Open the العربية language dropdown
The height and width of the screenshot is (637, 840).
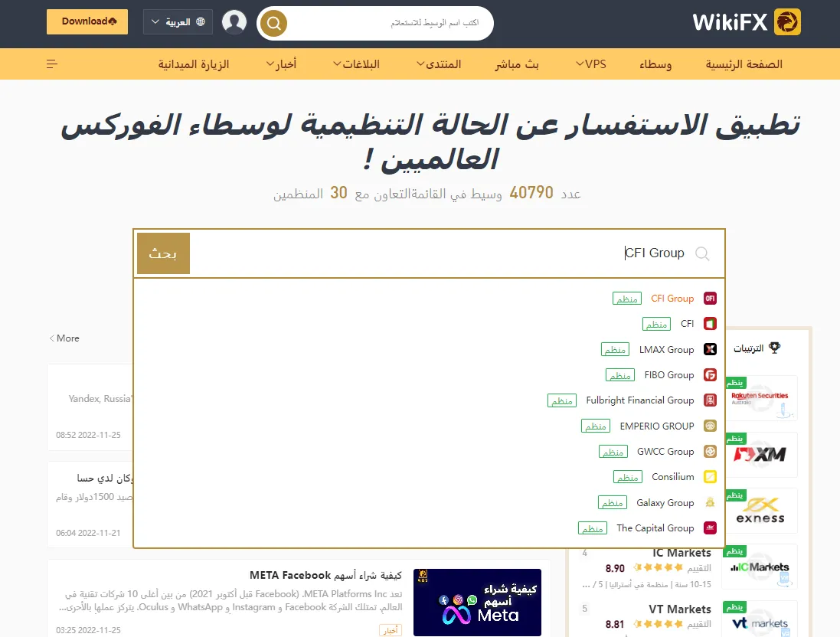point(178,22)
